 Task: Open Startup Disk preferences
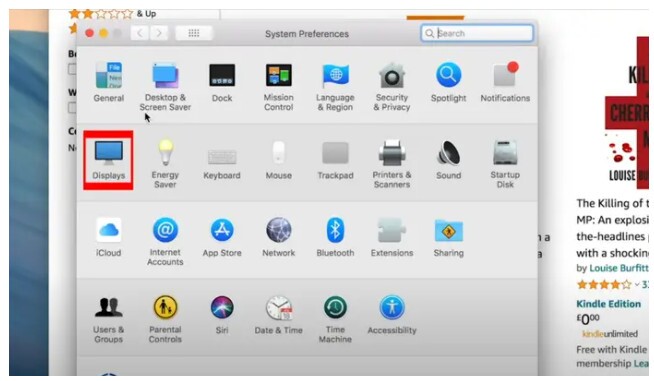pos(505,164)
